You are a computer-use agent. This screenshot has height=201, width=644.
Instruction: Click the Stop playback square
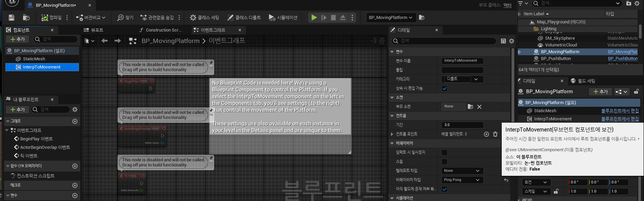(x=333, y=18)
